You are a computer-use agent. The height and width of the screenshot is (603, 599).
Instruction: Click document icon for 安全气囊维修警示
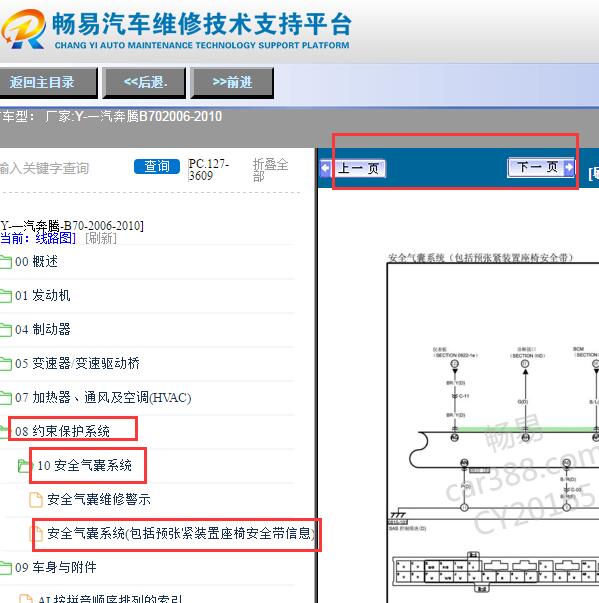36,500
